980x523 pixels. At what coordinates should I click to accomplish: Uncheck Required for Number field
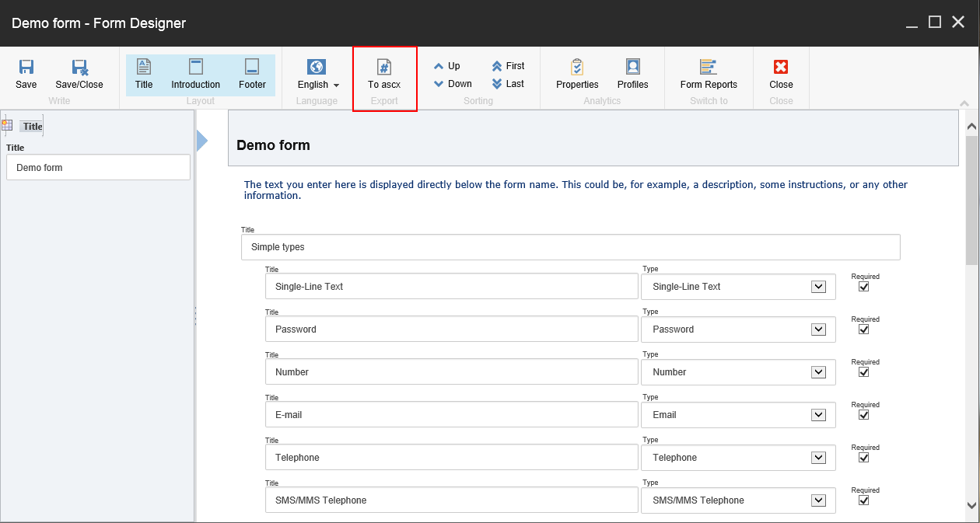coord(863,372)
